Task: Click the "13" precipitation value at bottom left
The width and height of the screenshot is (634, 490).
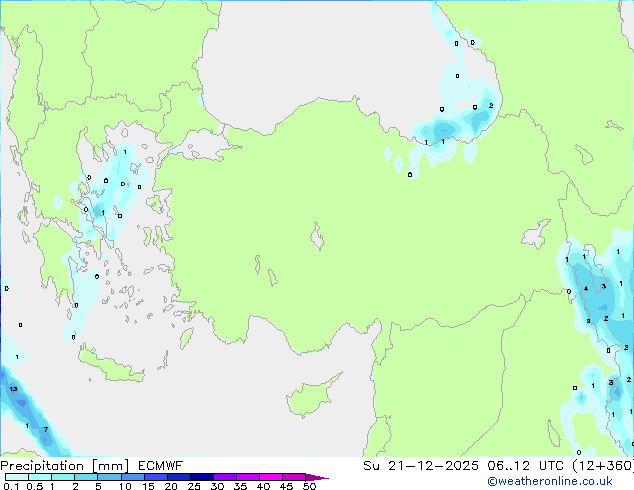Action: tap(13, 388)
